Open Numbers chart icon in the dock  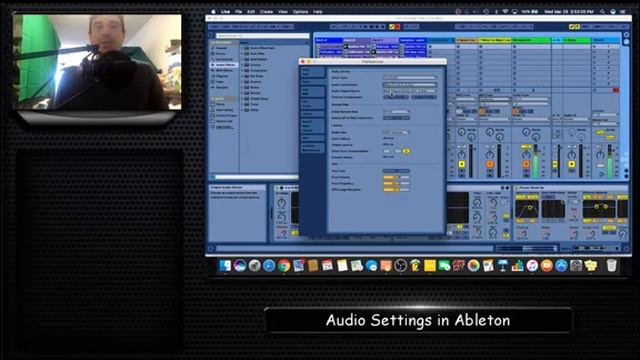coord(517,266)
